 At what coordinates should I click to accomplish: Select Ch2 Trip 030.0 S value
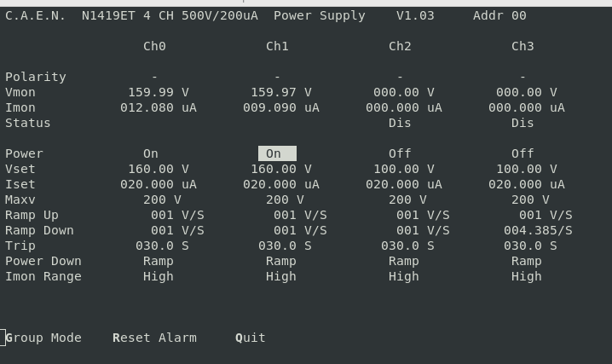pyautogui.click(x=407, y=246)
